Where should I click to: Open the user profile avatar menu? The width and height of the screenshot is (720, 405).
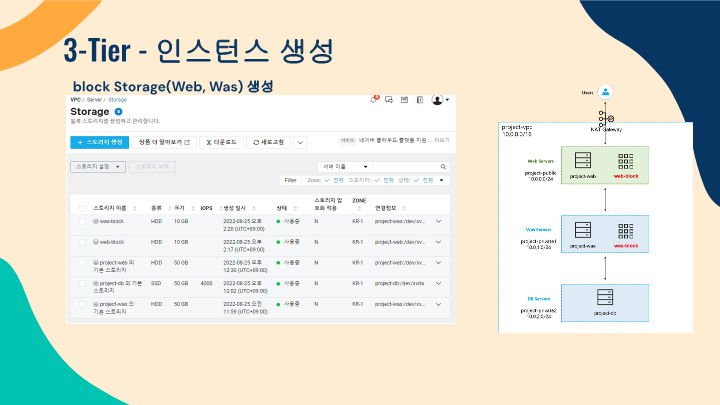[439, 100]
